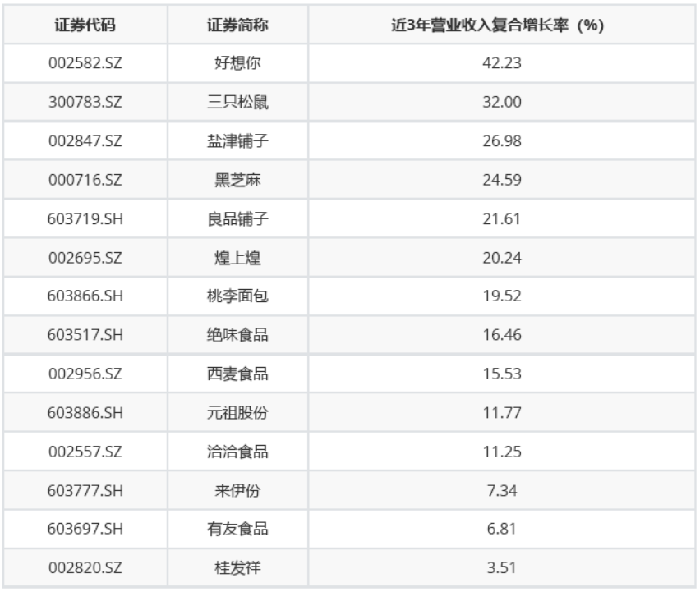
Task: Select the 好想你 name cell
Action: tap(237, 63)
